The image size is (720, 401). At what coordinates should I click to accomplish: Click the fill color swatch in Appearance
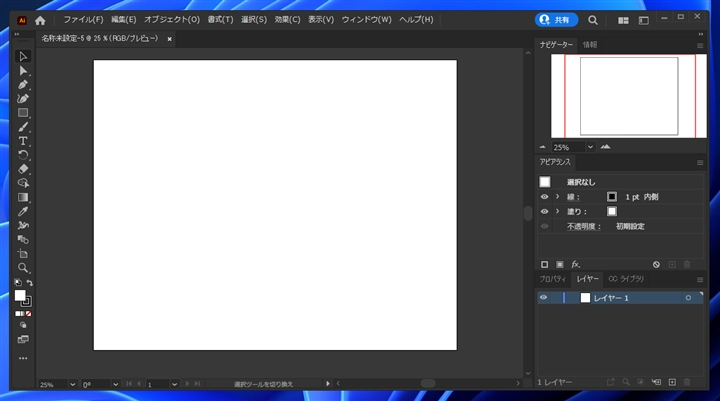pos(612,211)
